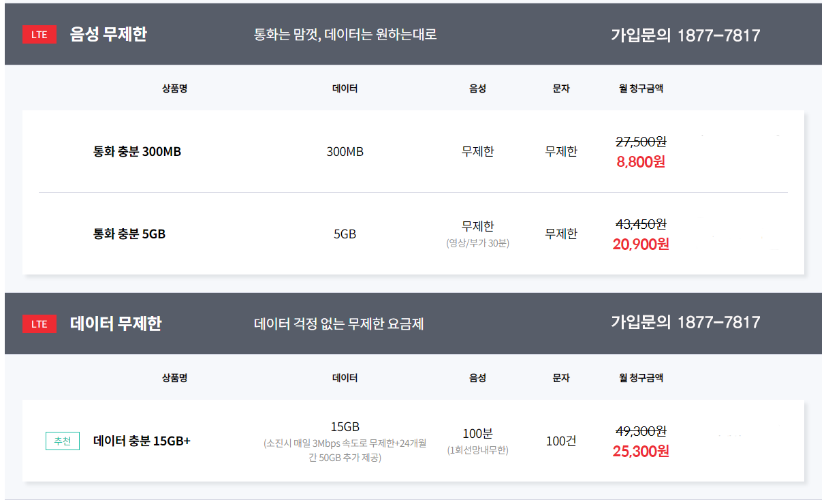The width and height of the screenshot is (826, 504).
Task: Click the red LTE badge beside 음성 무제한
Action: click(39, 34)
